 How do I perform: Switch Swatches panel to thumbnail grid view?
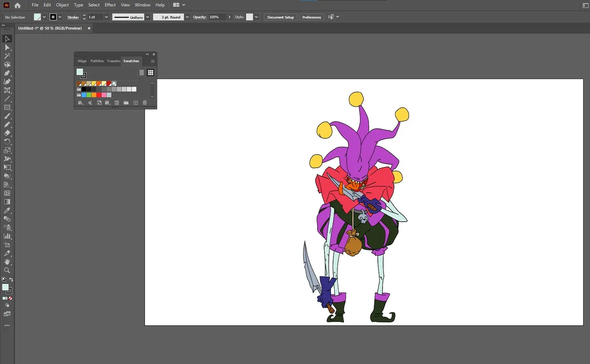pos(150,72)
